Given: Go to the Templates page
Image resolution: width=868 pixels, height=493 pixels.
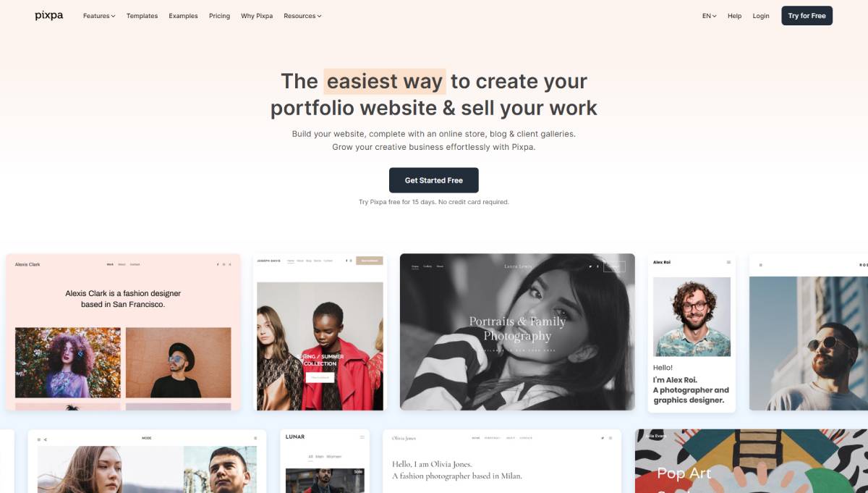Looking at the screenshot, I should (142, 16).
